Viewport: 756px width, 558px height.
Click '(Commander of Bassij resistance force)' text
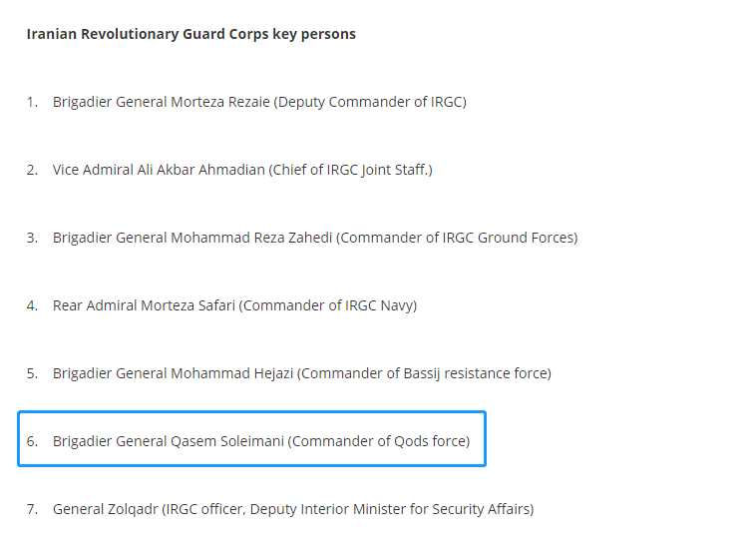coord(424,373)
